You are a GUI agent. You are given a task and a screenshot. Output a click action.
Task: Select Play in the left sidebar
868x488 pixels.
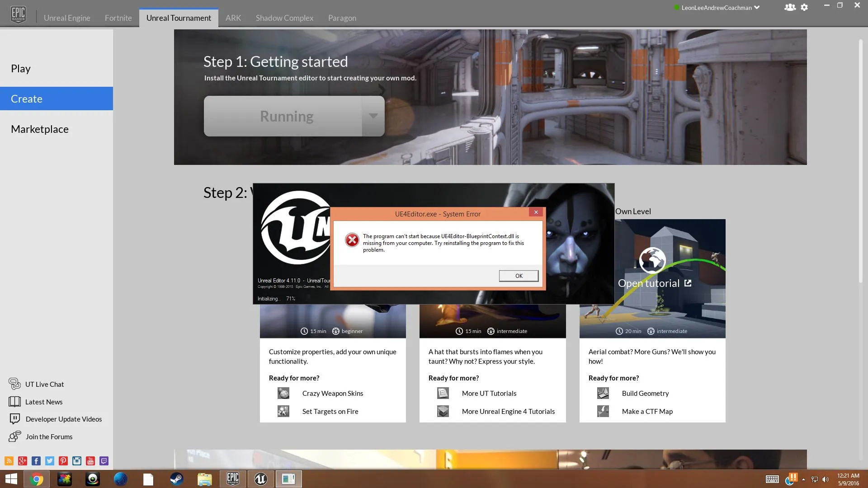click(x=57, y=69)
